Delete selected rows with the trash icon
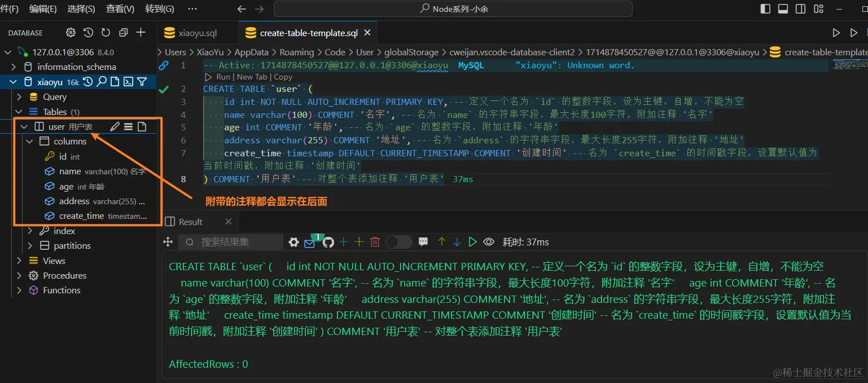This screenshot has width=868, height=383. (x=375, y=242)
